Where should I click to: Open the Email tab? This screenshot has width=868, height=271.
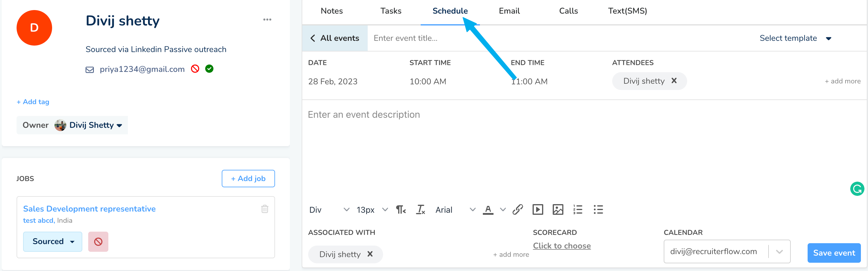point(509,11)
